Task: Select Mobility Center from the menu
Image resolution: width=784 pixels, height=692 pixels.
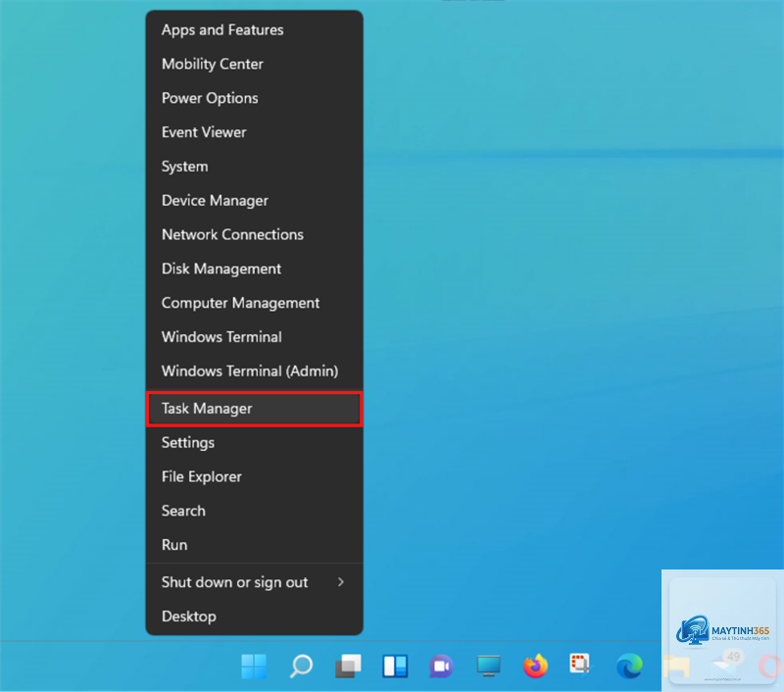Action: (x=254, y=64)
